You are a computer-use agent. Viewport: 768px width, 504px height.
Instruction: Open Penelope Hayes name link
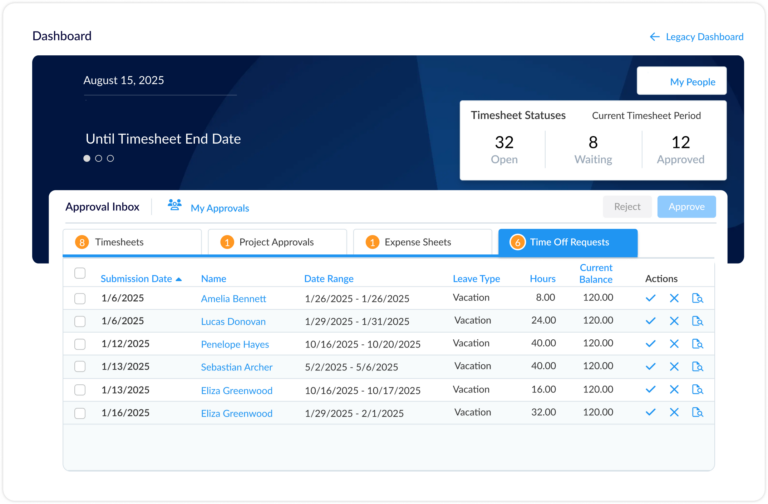pos(234,344)
